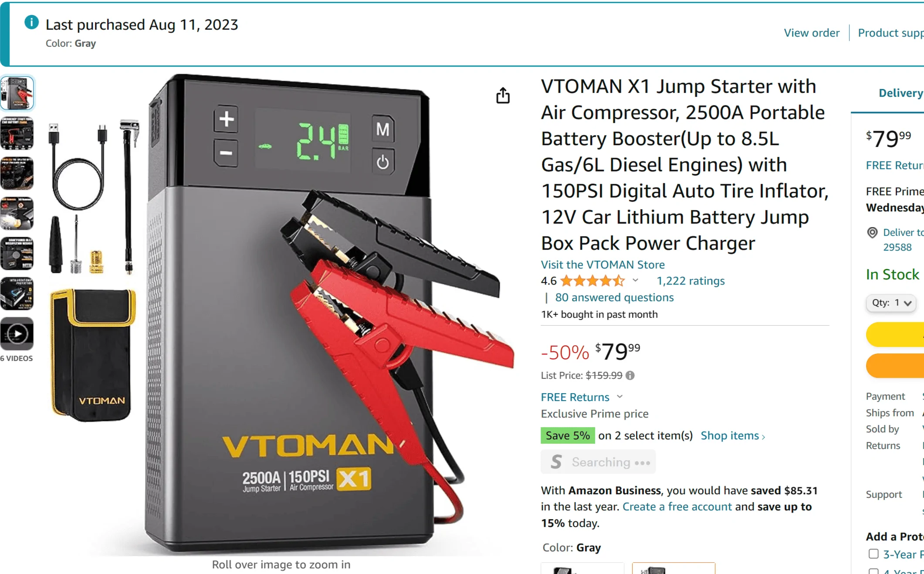Click the info icon next to List Price
924x574 pixels.
click(x=630, y=375)
